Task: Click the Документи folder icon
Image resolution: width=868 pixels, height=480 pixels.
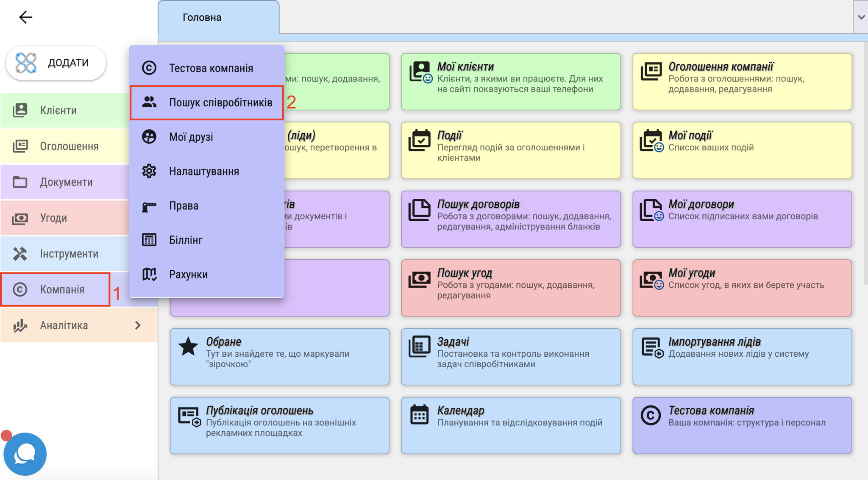Action: (x=20, y=182)
